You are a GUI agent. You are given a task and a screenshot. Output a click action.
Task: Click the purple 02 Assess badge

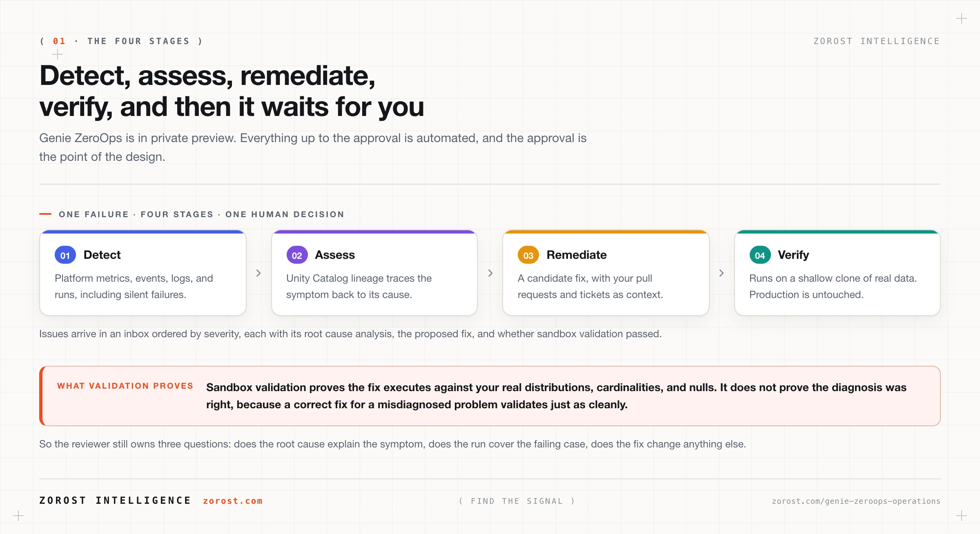(x=297, y=255)
